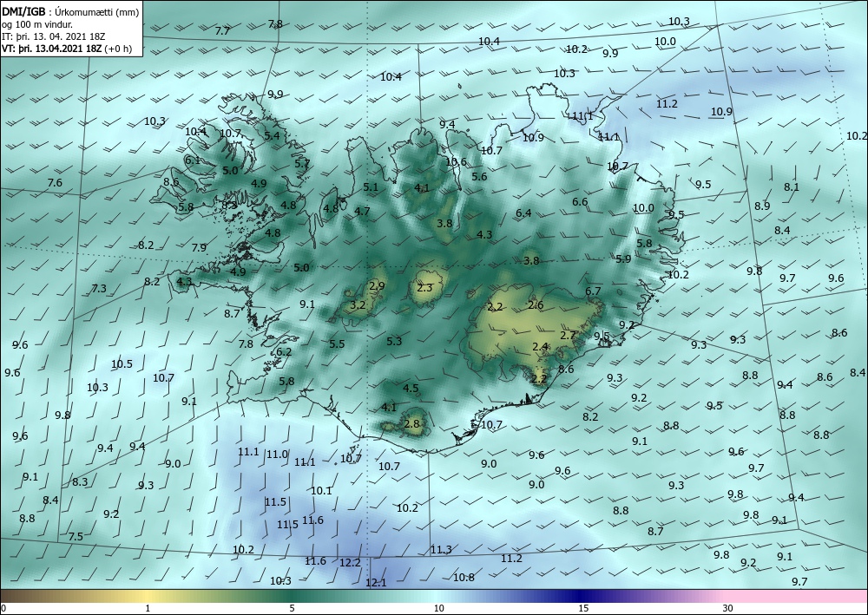Click the 10.6 value in north Iceland

pos(457,162)
